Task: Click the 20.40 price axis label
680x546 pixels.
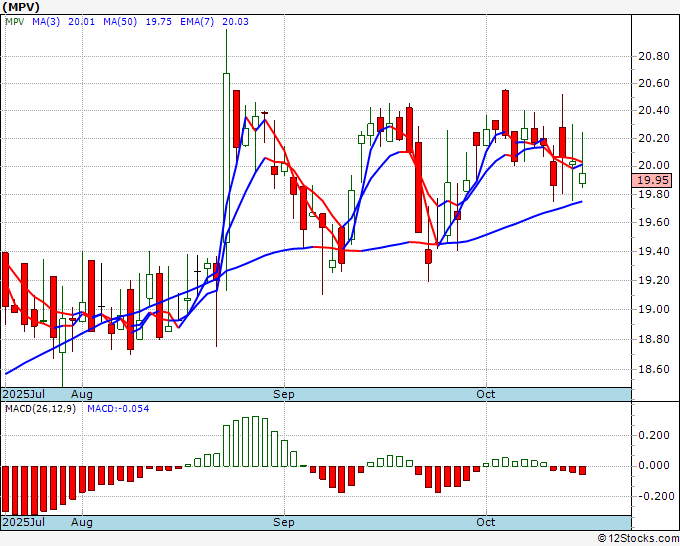Action: [654, 111]
